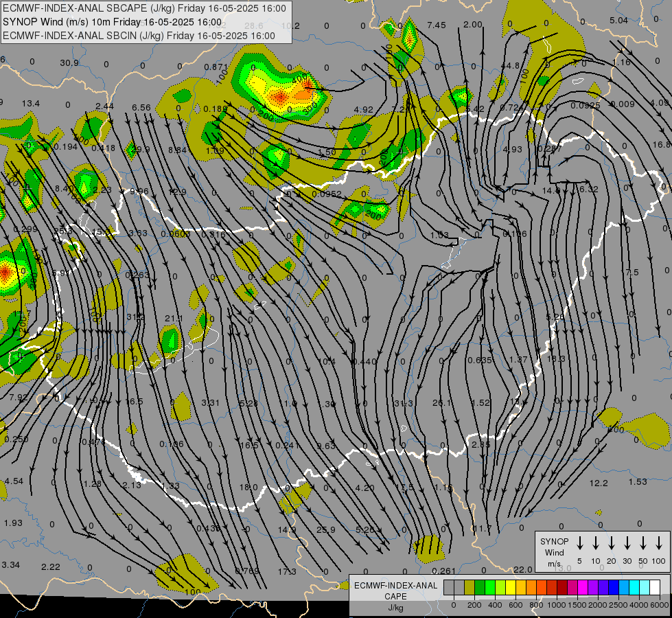
Task: Click the '2500' tick label on CAPE scale
Action: (618, 605)
